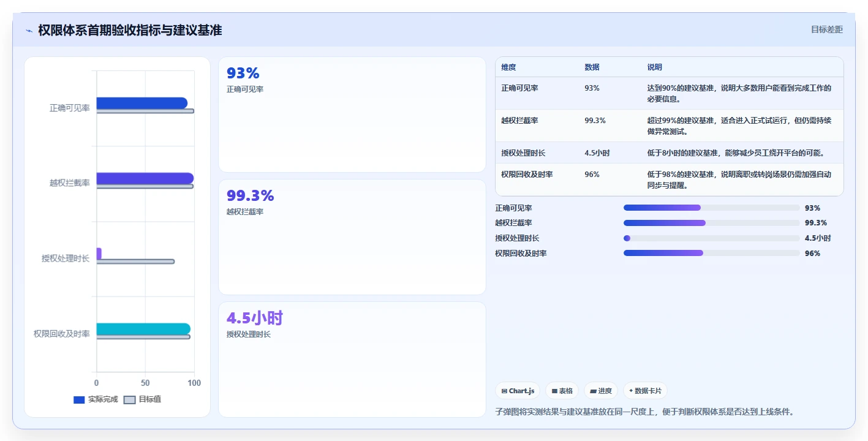Select the 数据卡片 tag chip
Viewport: 868px width, 441px height.
click(x=645, y=391)
